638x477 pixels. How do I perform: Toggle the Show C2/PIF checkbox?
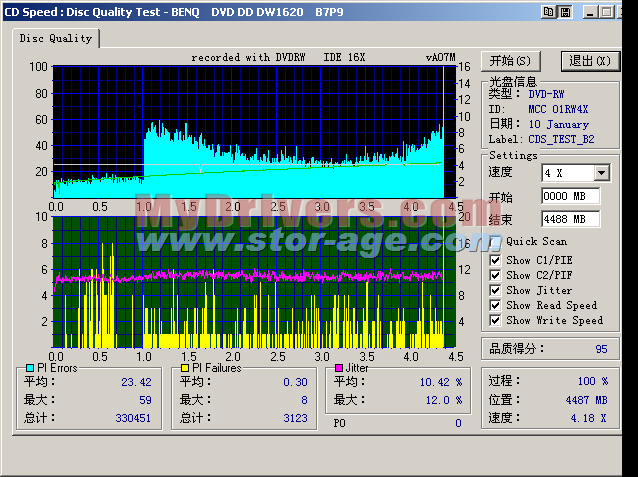[x=495, y=275]
